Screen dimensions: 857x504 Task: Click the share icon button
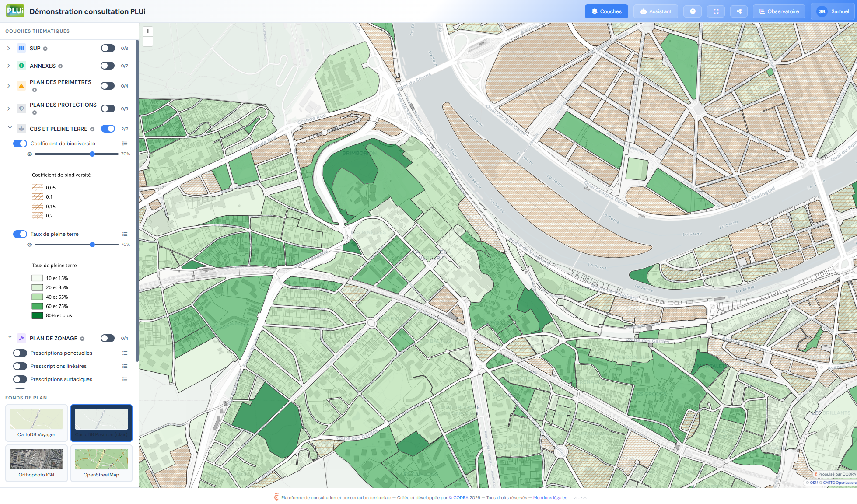click(x=739, y=11)
